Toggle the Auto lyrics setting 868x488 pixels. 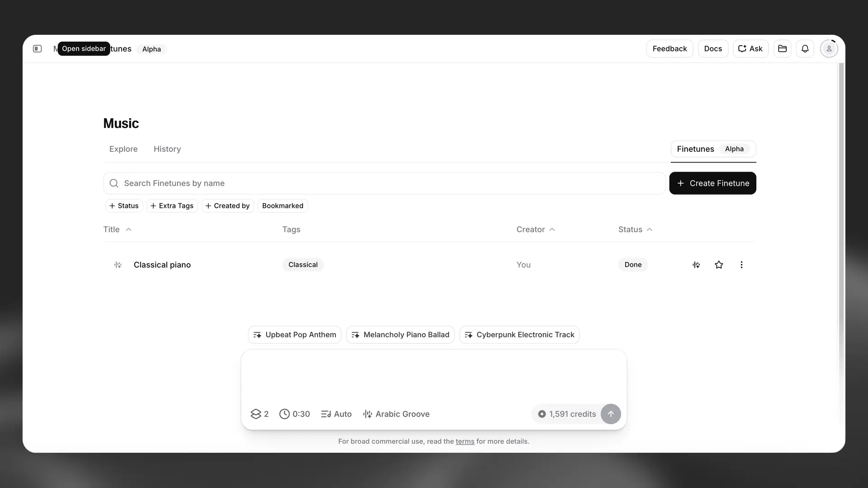click(336, 414)
